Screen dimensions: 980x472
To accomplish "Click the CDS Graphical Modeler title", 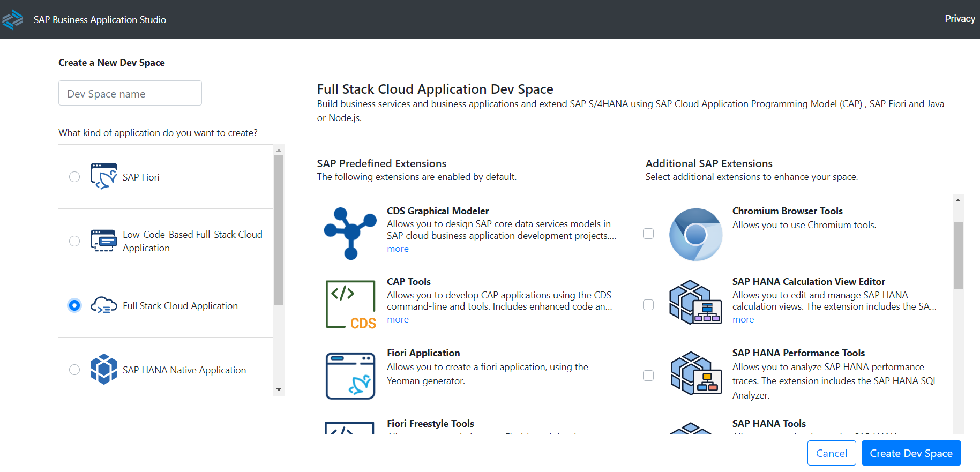I will (x=438, y=211).
